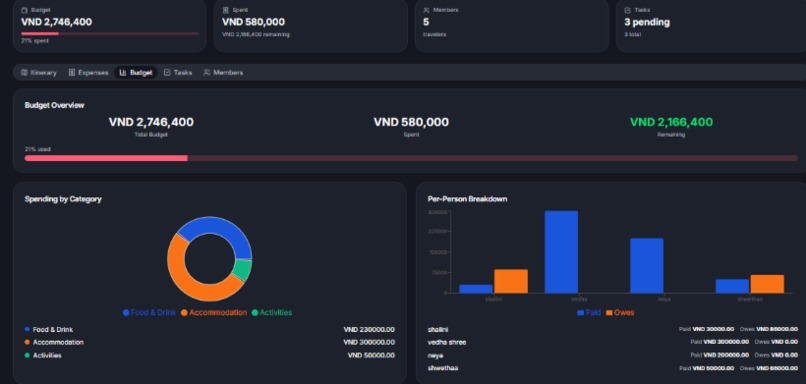Click vedha's blue Paid bar
Screen dimensions: 806x384
[x=561, y=252]
